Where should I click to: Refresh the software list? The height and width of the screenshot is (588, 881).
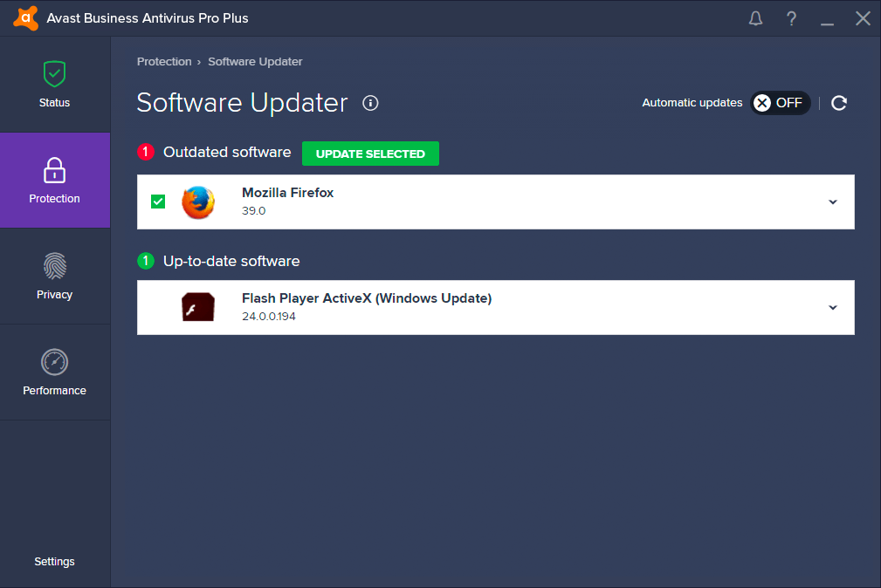point(839,103)
